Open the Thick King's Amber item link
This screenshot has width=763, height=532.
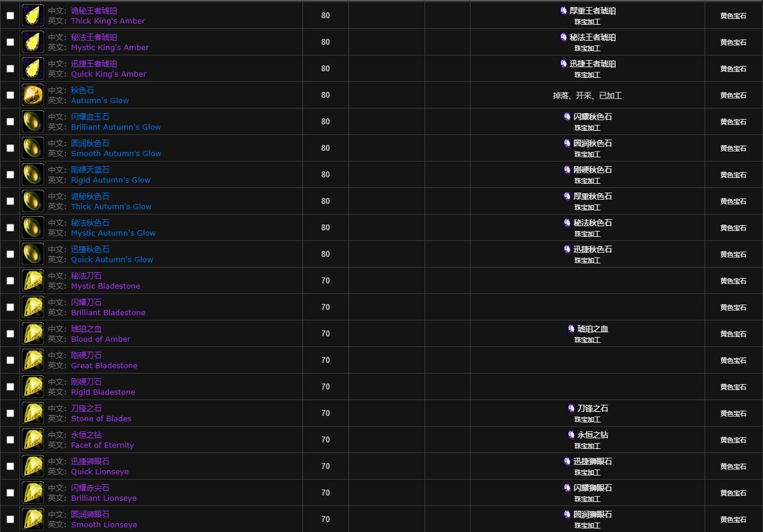108,21
